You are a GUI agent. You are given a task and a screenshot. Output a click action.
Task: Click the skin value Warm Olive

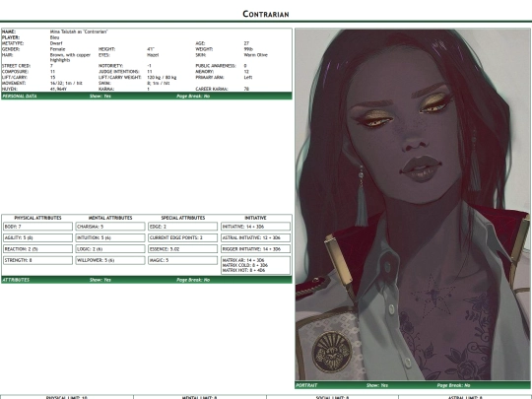[x=256, y=54]
